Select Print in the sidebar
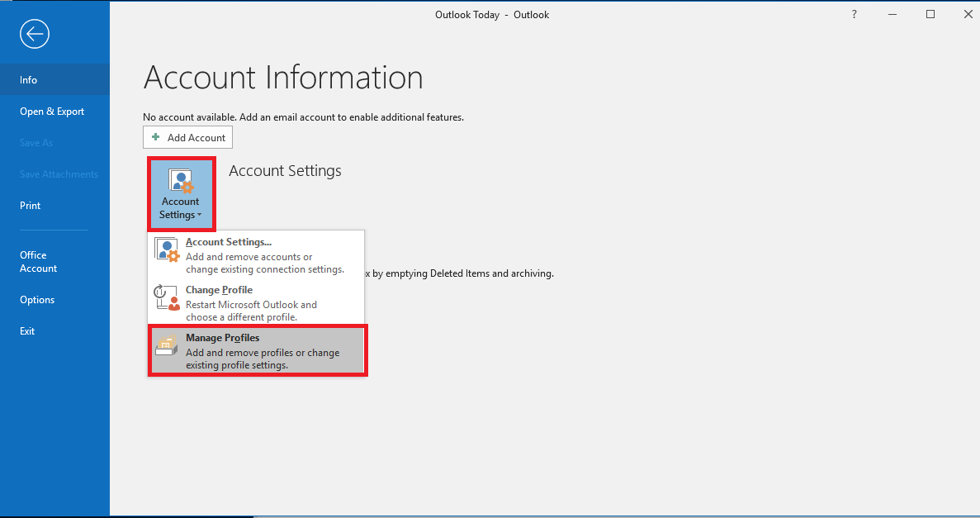 (55, 205)
